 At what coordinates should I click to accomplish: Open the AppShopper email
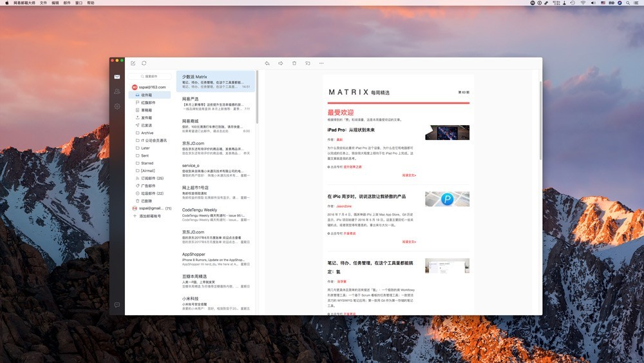pos(216,259)
